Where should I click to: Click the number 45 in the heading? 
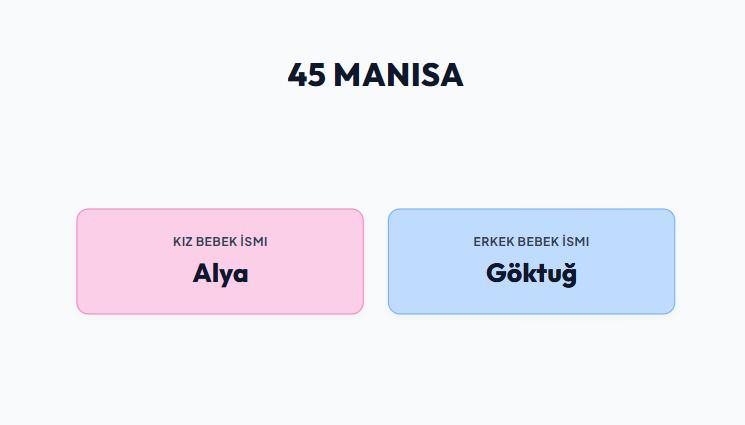[306, 75]
